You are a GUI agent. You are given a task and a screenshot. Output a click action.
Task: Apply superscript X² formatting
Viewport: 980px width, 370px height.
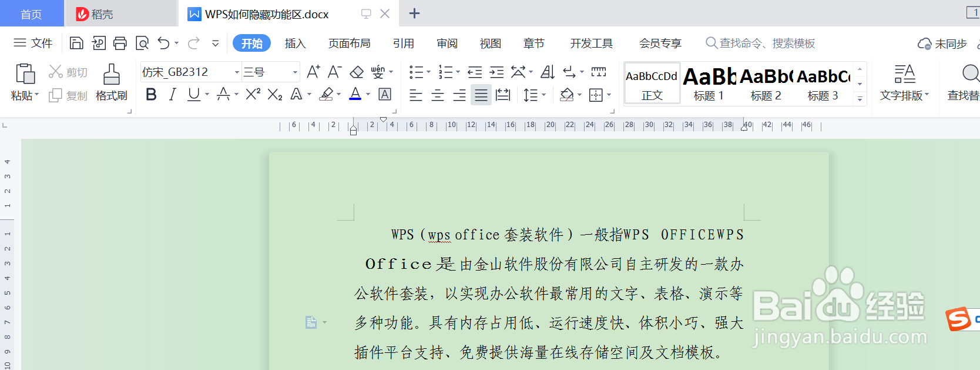tap(253, 94)
